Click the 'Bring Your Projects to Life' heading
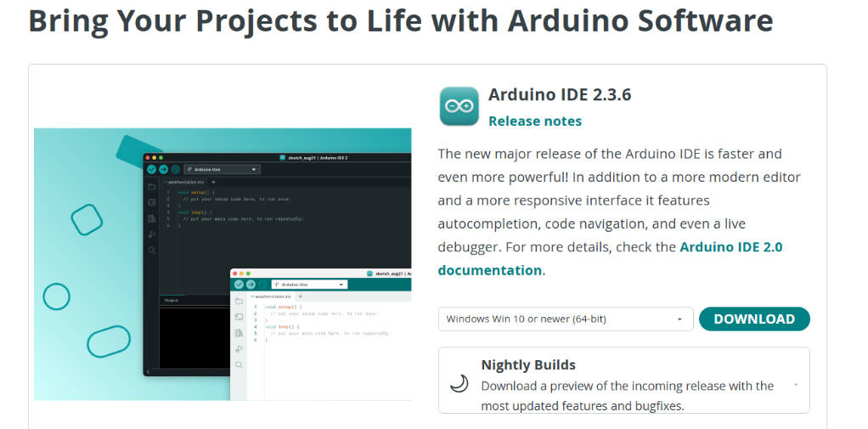This screenshot has width=868, height=429. 401,20
